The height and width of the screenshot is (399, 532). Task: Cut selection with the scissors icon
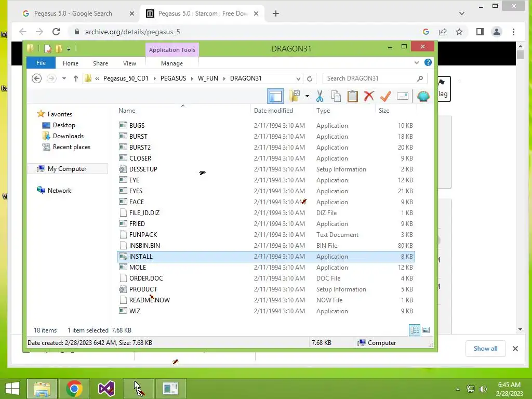pyautogui.click(x=320, y=96)
